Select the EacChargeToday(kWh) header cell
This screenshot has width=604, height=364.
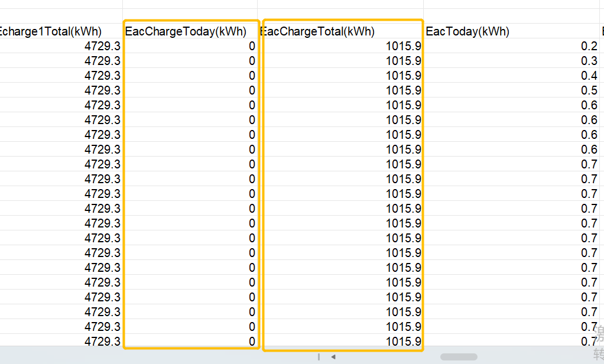tap(190, 31)
